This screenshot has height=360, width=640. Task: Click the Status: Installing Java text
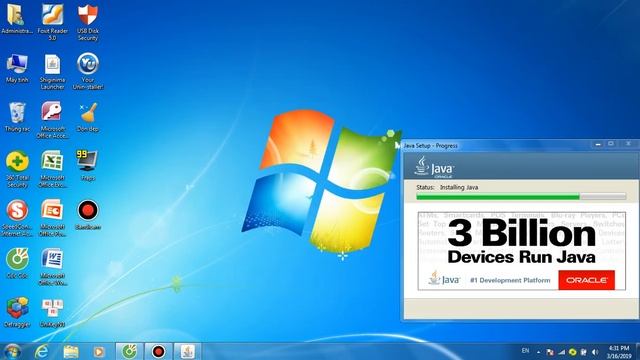coord(447,187)
